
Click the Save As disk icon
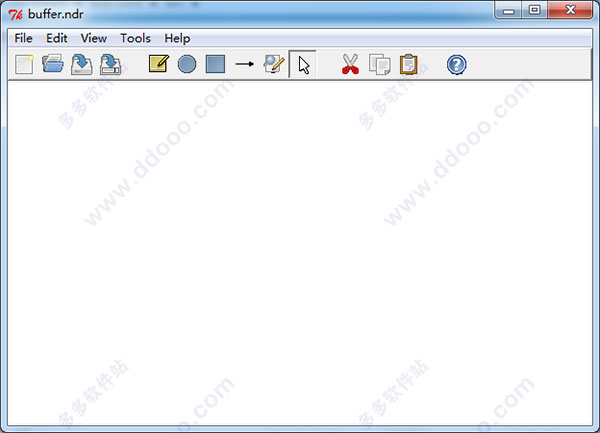pos(111,64)
